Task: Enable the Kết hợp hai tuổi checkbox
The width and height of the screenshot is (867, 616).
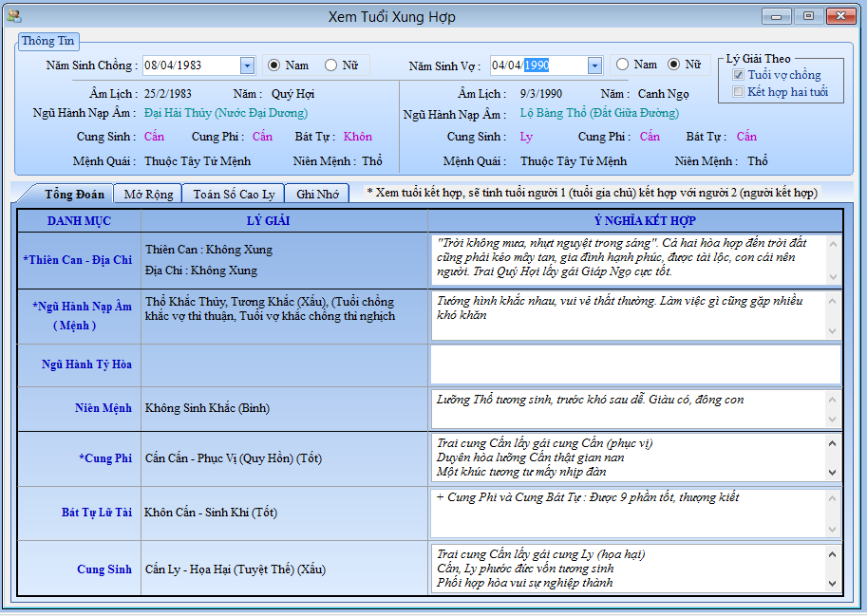Action: [x=739, y=92]
